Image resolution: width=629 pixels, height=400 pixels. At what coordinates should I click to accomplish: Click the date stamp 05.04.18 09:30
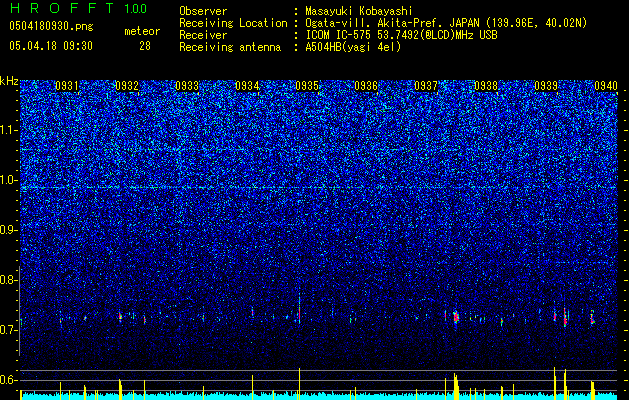coord(51,46)
